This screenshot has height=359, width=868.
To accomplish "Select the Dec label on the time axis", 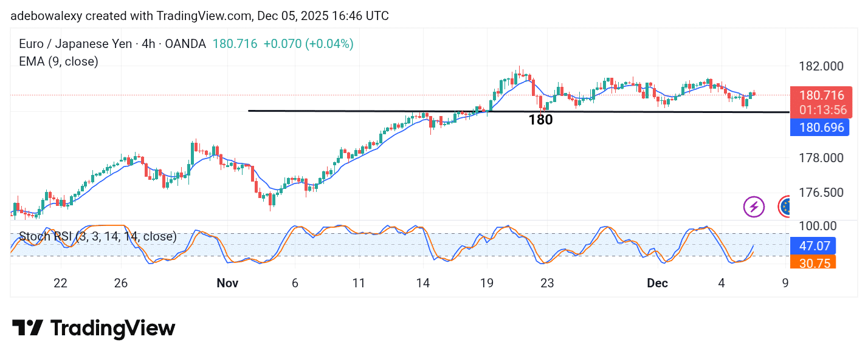I will click(x=657, y=283).
